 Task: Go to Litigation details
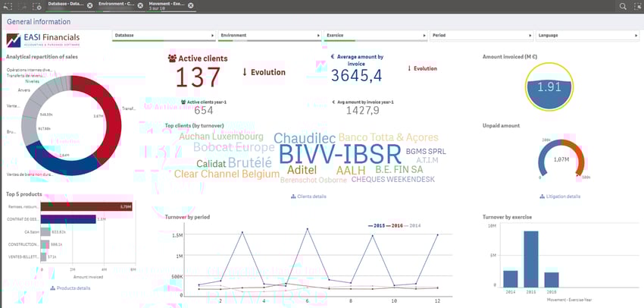click(560, 196)
